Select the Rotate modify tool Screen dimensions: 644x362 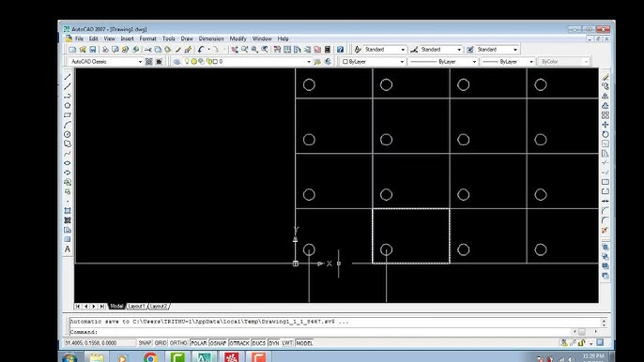(606, 134)
